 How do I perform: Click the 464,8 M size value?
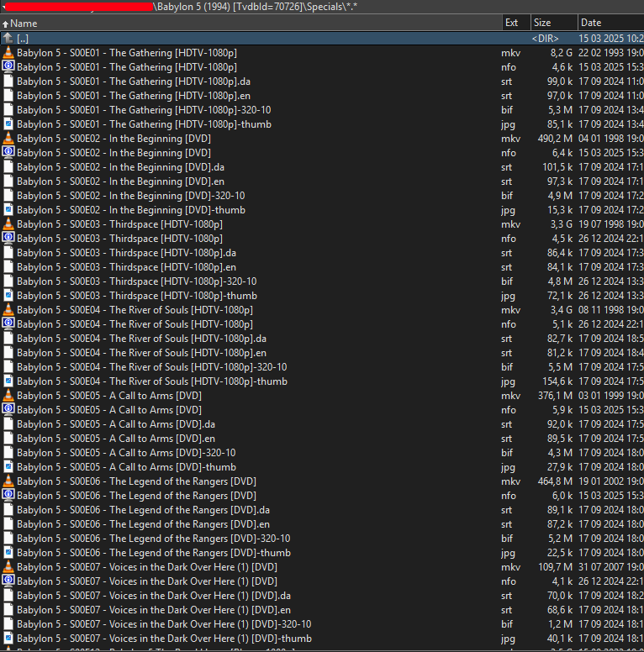click(x=555, y=481)
